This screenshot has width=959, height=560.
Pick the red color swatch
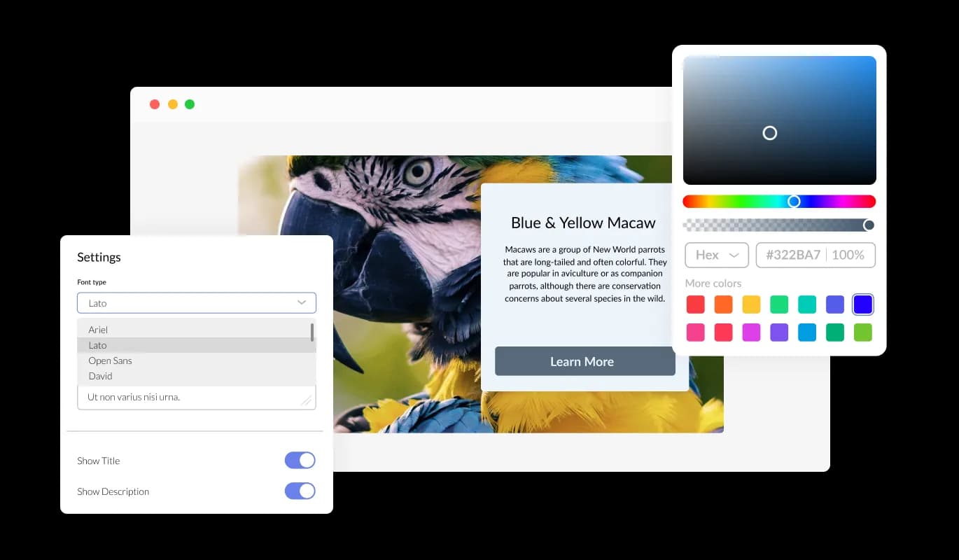[695, 304]
